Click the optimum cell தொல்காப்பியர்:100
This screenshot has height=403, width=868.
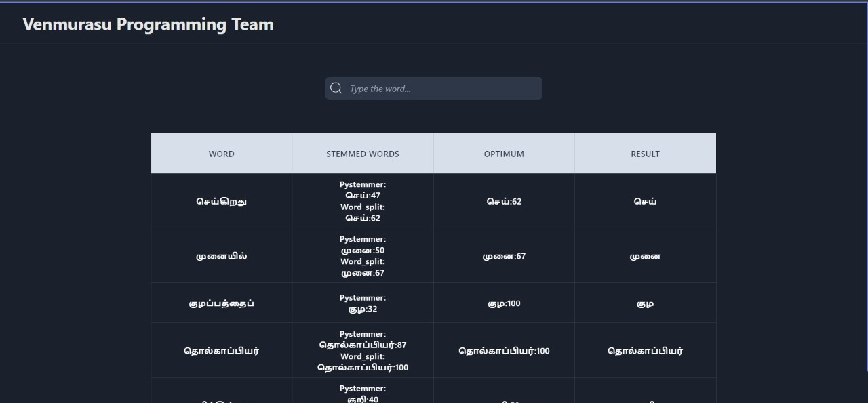(504, 351)
